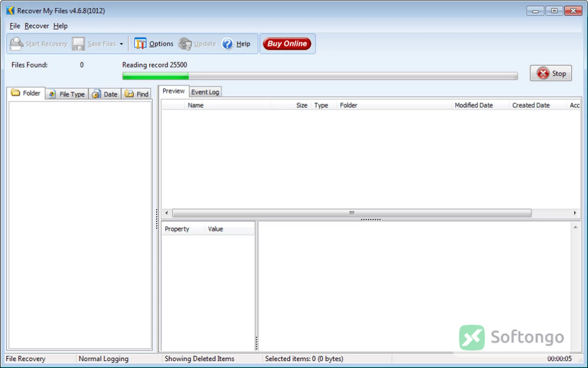Click 'Selected items: 0 (0 bytes)' status text
This screenshot has height=368, width=588.
click(x=304, y=359)
